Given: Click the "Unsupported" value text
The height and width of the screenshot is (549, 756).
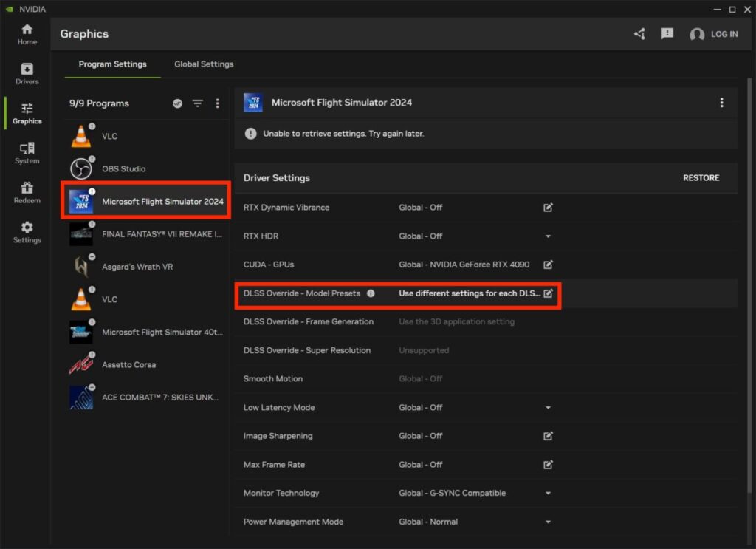Looking at the screenshot, I should tap(424, 350).
